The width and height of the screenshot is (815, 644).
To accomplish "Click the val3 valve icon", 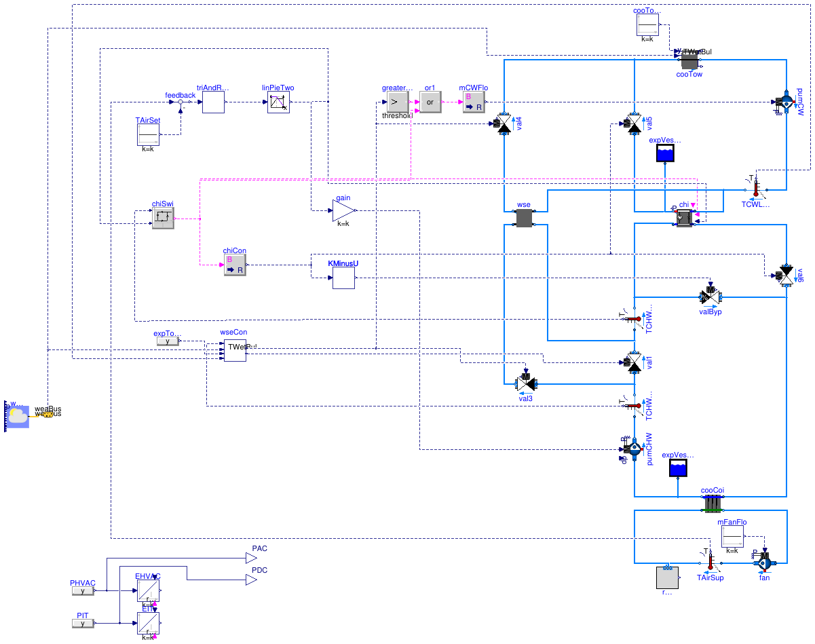I will click(x=525, y=383).
